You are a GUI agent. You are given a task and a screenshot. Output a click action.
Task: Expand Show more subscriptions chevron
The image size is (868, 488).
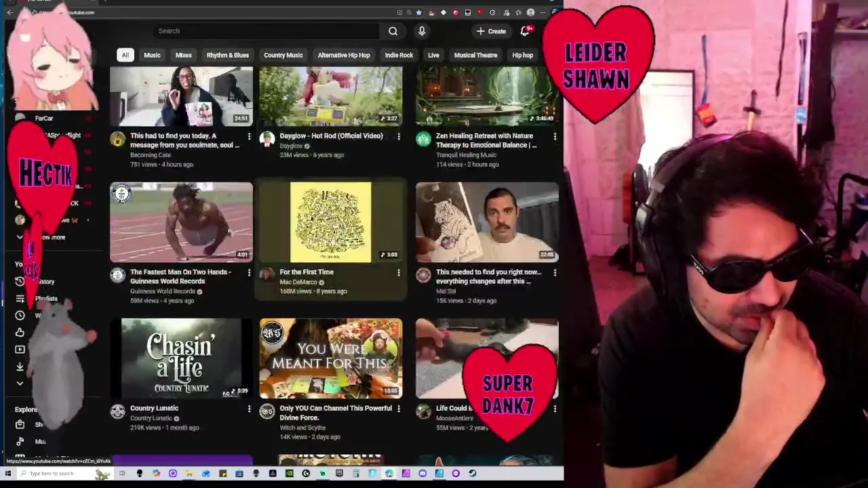pyautogui.click(x=20, y=237)
